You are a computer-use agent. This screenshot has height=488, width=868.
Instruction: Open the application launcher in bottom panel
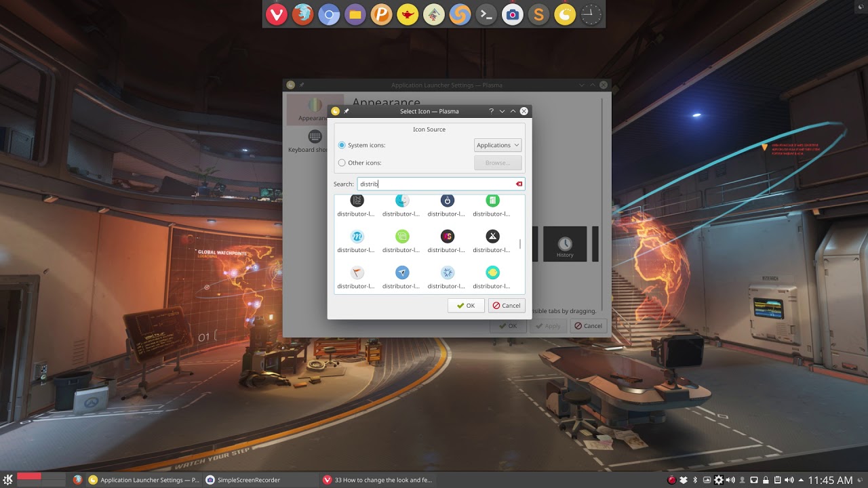point(7,480)
